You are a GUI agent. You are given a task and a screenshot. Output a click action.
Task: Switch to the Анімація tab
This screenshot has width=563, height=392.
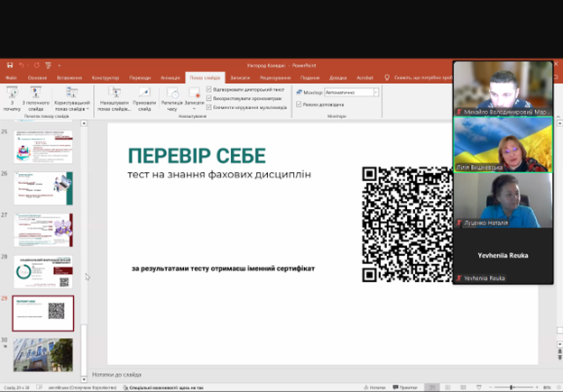170,77
